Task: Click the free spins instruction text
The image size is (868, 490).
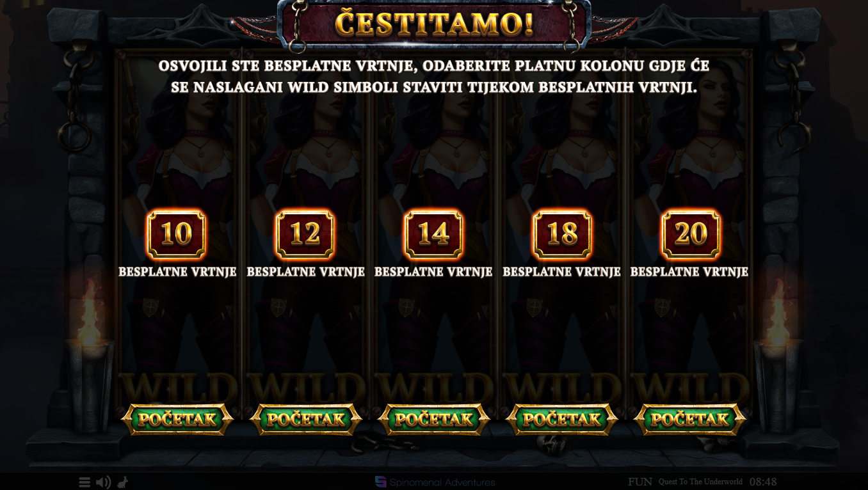Action: [x=434, y=77]
